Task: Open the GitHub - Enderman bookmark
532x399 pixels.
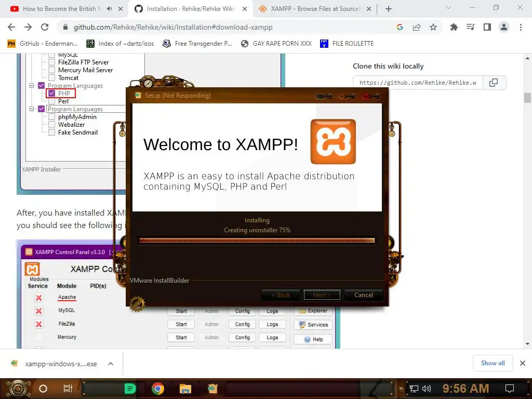Action: 43,44
